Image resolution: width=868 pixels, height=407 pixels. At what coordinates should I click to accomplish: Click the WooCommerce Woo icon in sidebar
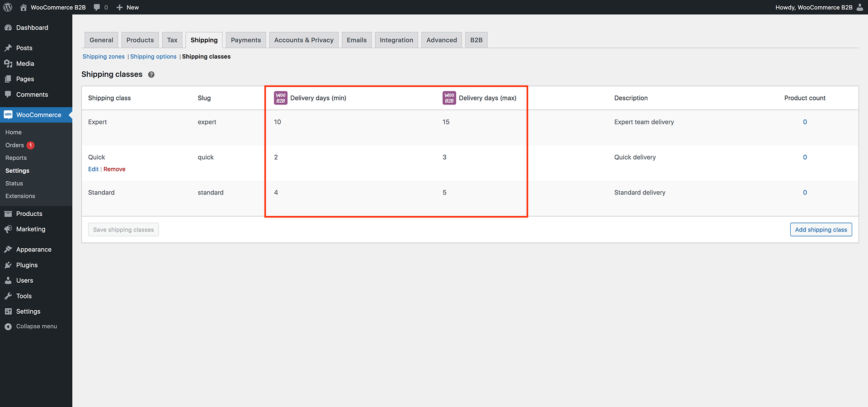pos(8,115)
